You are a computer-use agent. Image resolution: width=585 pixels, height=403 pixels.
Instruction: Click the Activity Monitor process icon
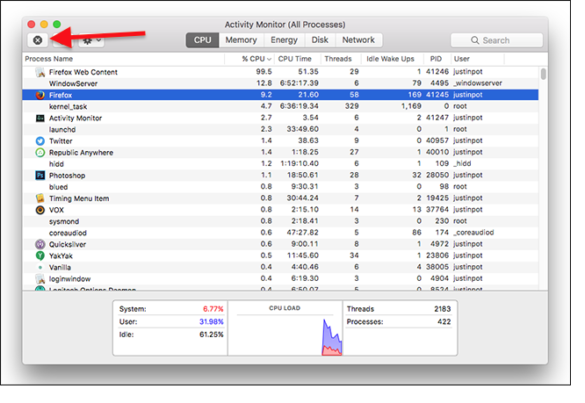(x=40, y=118)
